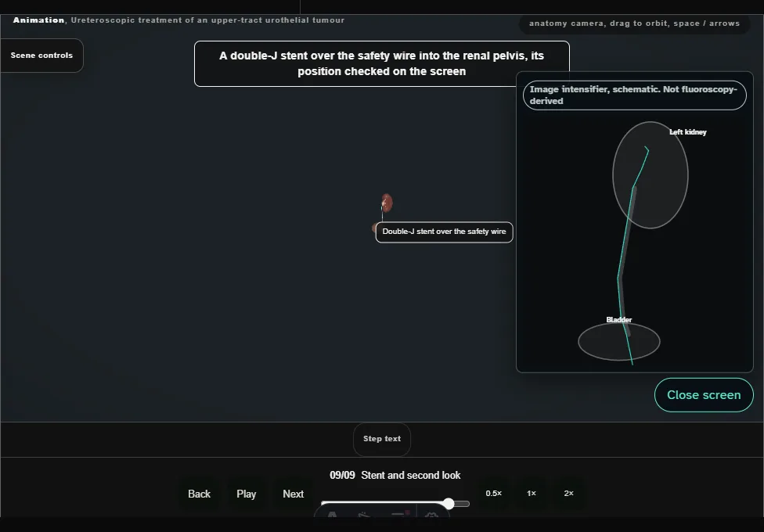Click the Close screen button
Screen dimensions: 764x532
[x=704, y=395]
